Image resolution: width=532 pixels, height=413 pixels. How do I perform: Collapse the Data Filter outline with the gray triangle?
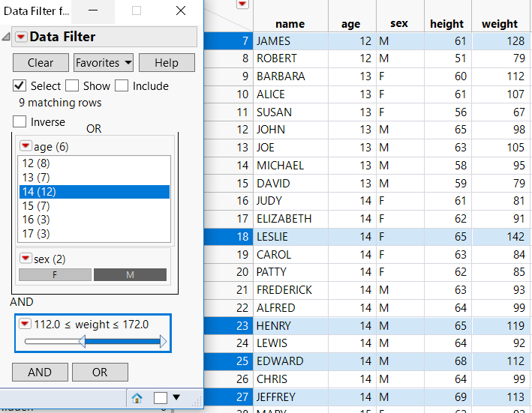tap(6, 37)
